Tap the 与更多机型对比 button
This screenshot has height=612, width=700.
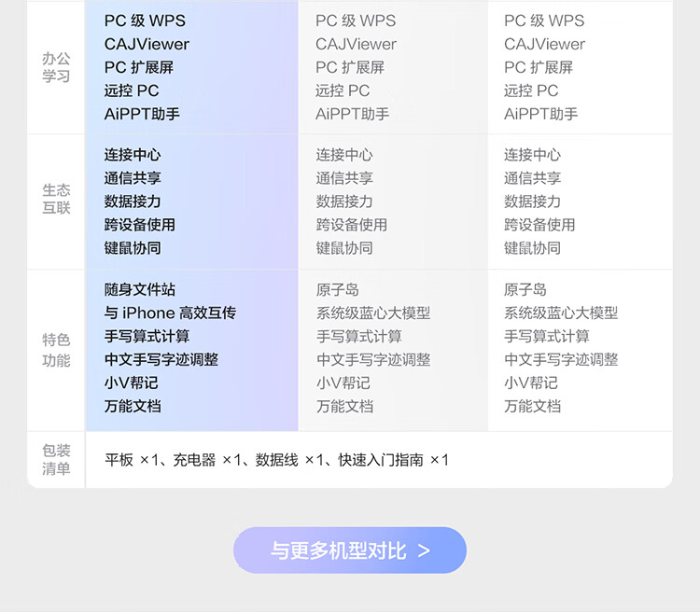click(x=350, y=549)
